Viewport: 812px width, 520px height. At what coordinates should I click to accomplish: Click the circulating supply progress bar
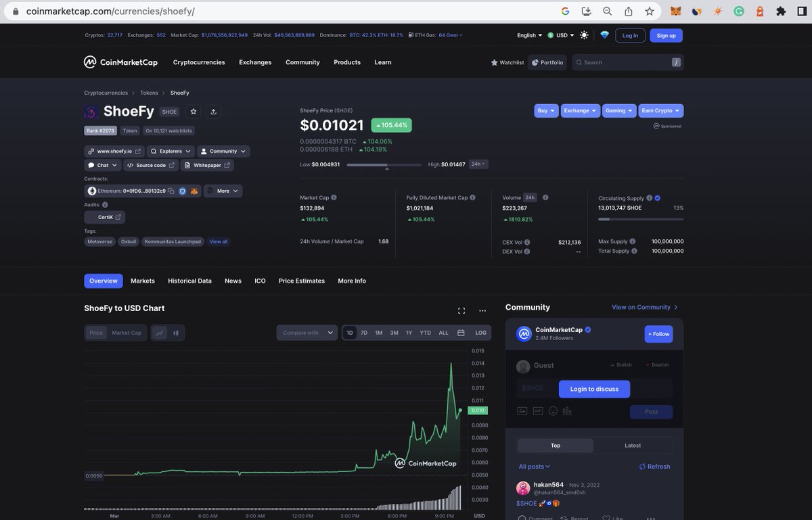coord(641,219)
